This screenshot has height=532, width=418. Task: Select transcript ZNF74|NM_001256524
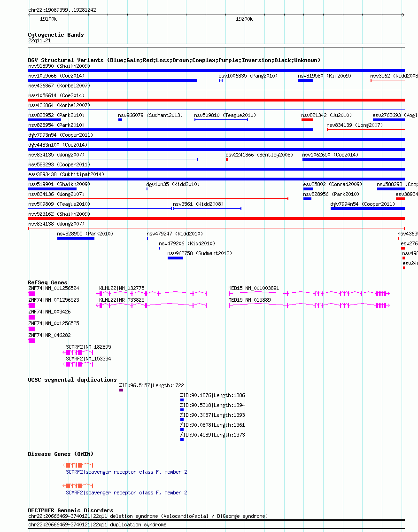click(54, 288)
